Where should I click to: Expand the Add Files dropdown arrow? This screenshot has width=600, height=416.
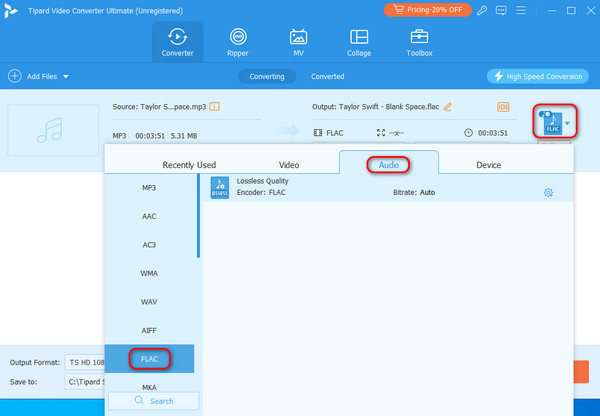[66, 77]
